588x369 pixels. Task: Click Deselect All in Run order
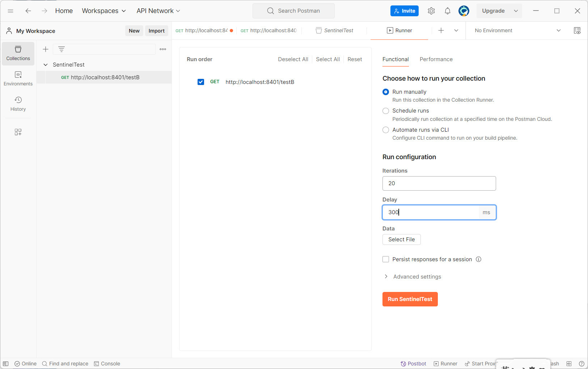[293, 59]
